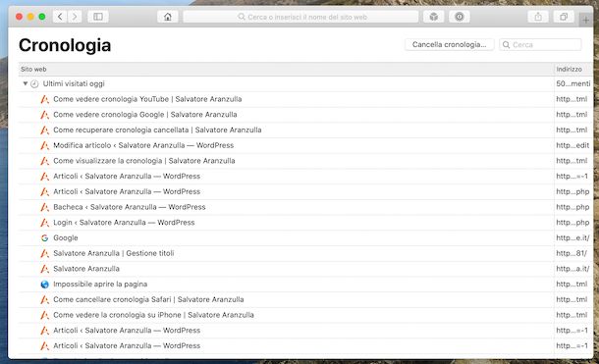Click the Sito web column header
This screenshot has height=364, width=599.
click(286, 69)
